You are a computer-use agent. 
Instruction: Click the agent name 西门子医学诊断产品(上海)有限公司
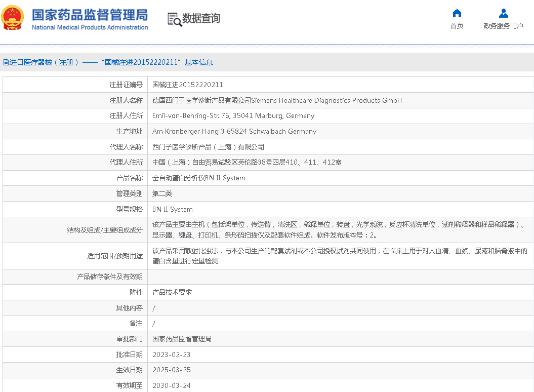(x=208, y=147)
